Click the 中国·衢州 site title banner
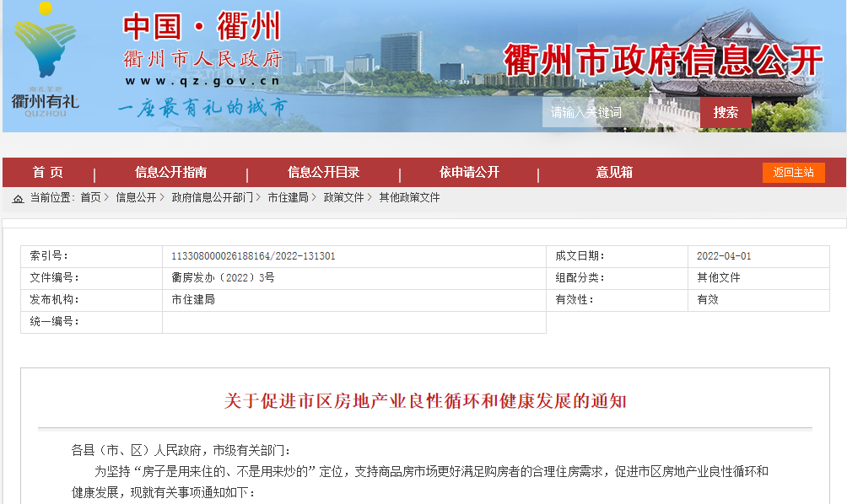This screenshot has width=847, height=504. tap(202, 27)
